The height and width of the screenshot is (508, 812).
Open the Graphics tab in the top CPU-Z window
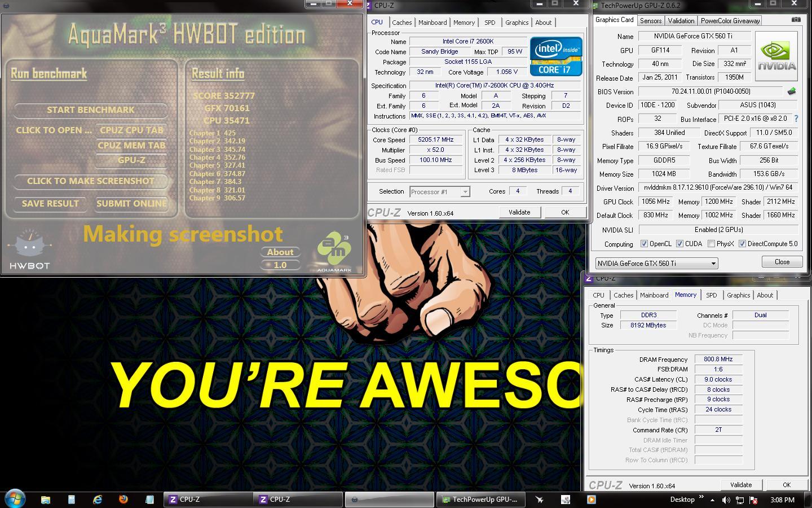[517, 23]
